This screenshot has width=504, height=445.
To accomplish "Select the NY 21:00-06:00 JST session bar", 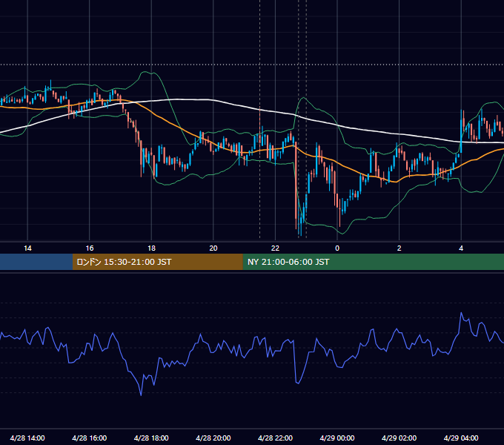I will pyautogui.click(x=373, y=262).
